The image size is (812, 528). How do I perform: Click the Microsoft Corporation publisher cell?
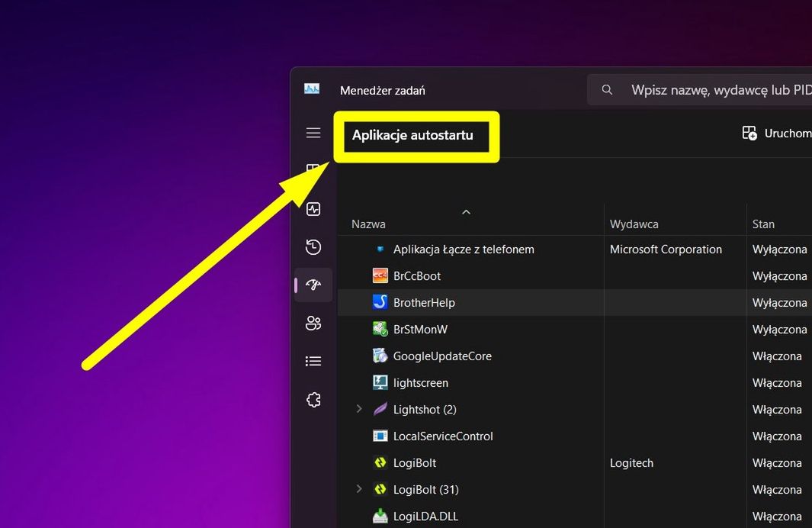tap(666, 250)
